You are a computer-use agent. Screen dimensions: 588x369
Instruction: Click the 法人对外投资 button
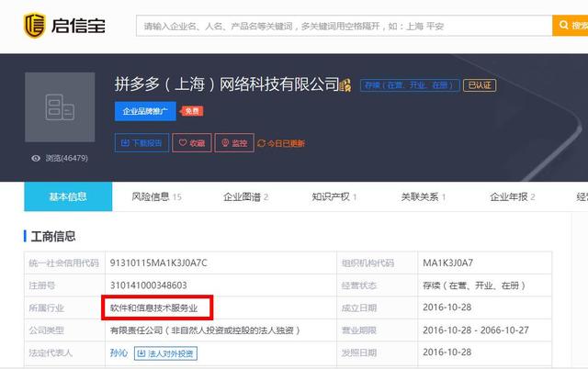click(x=165, y=353)
